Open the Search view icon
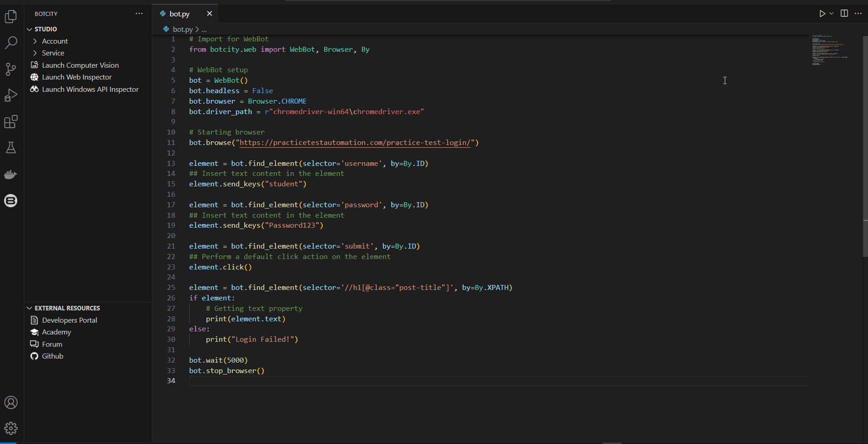 tap(11, 43)
